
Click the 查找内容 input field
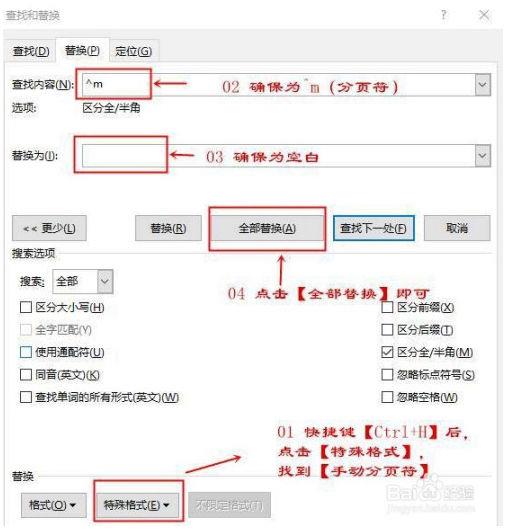(279, 84)
